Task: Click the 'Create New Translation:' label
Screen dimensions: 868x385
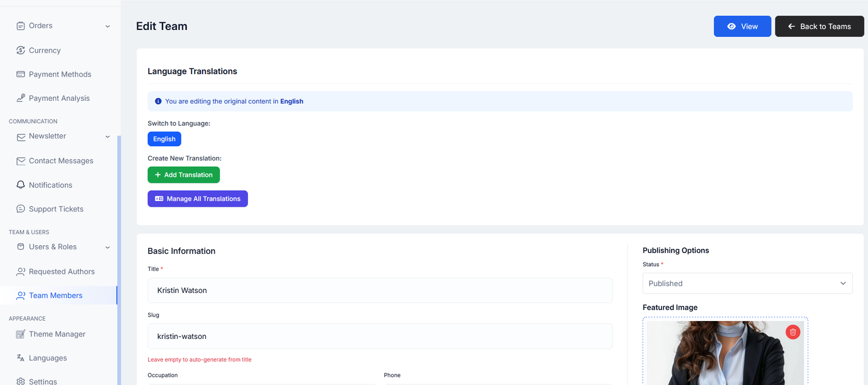Action: [184, 158]
